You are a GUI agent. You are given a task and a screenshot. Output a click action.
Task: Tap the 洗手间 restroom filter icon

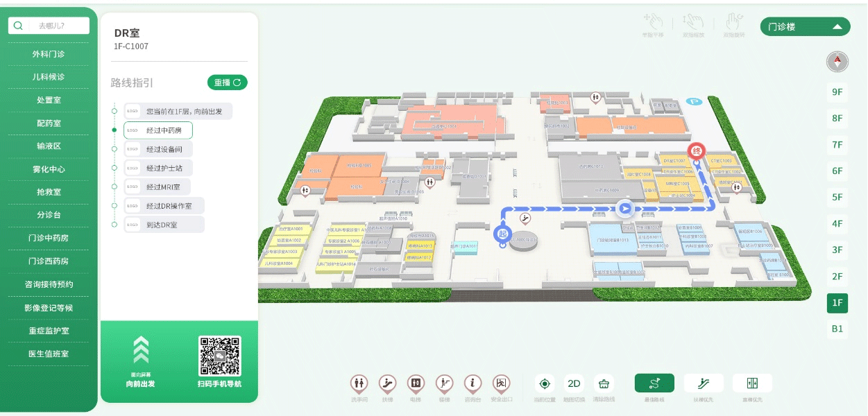359,383
